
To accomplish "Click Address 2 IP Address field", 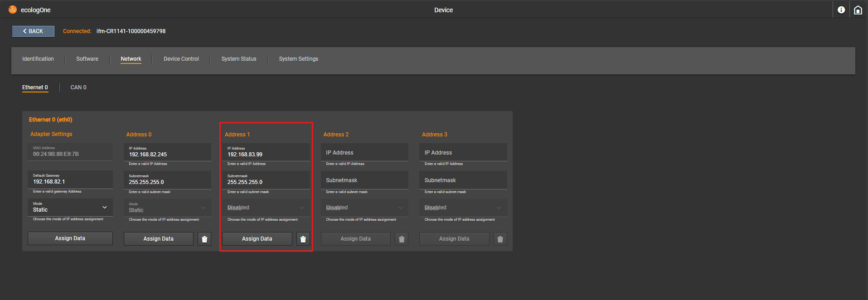I will 364,153.
